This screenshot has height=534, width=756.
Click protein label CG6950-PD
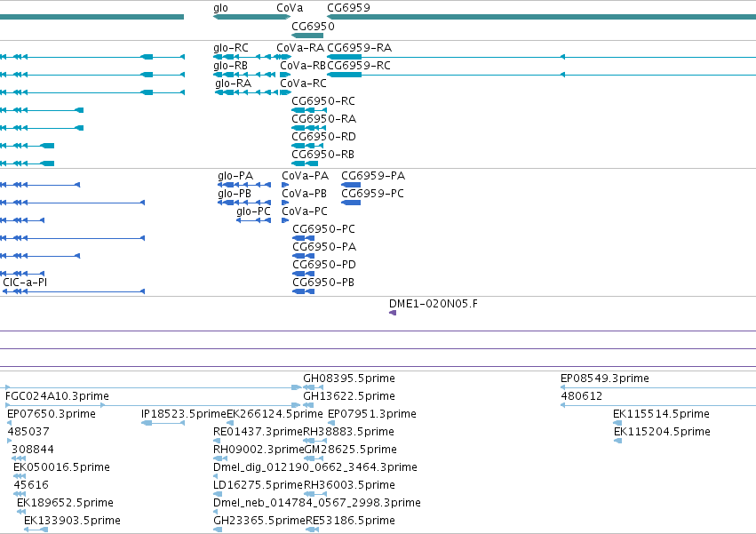(324, 265)
